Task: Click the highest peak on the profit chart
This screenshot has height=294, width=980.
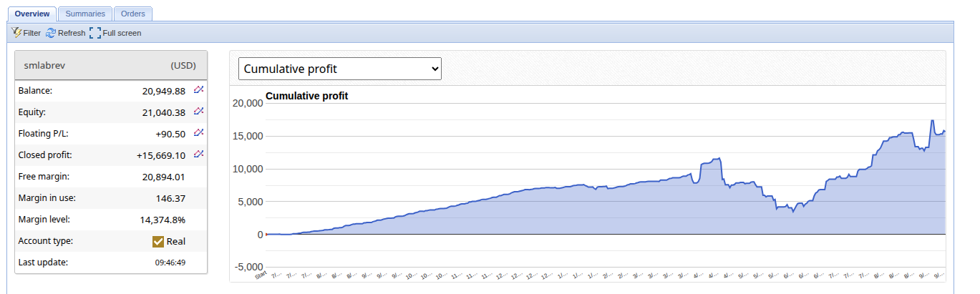Action: [932, 120]
